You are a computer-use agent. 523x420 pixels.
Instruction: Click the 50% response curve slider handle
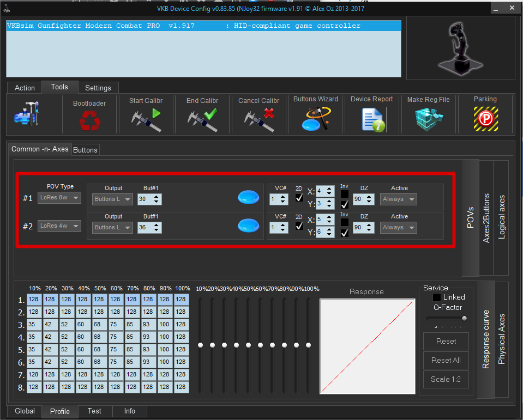[249, 345]
